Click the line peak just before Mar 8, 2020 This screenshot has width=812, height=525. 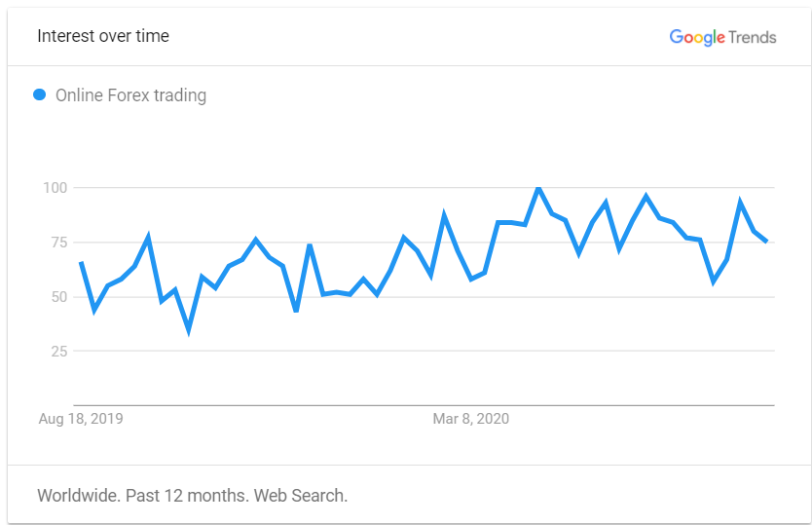pos(444,216)
